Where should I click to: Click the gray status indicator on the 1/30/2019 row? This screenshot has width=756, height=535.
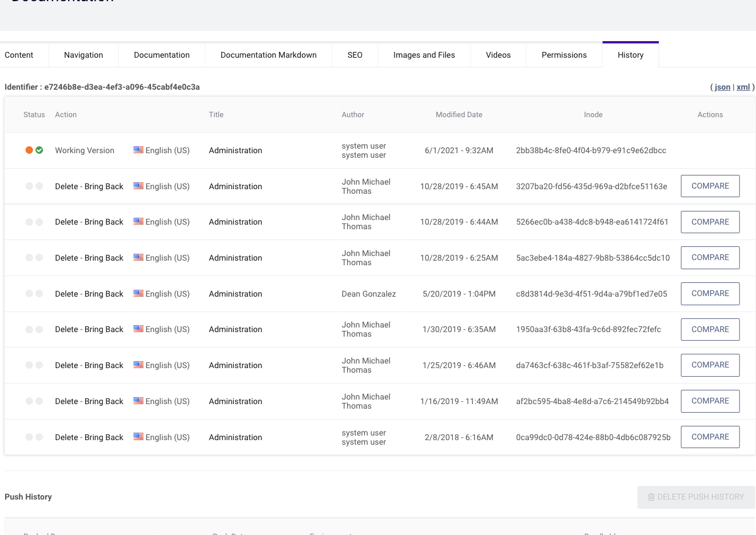click(34, 329)
